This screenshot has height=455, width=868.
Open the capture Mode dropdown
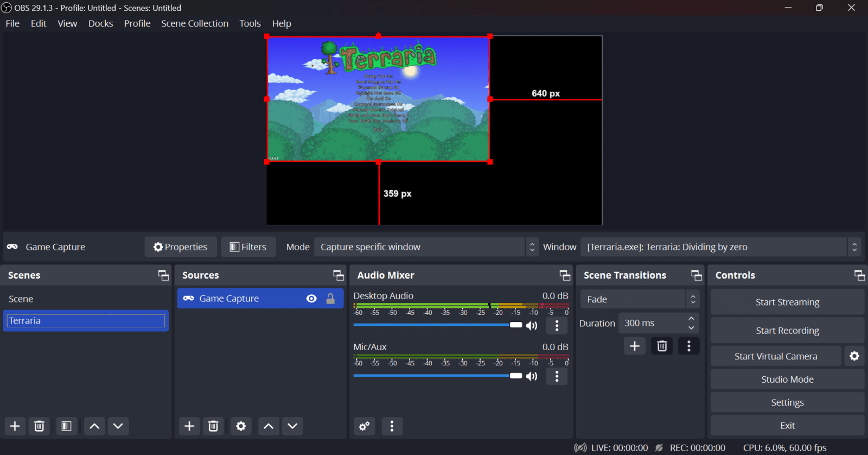[x=426, y=247]
